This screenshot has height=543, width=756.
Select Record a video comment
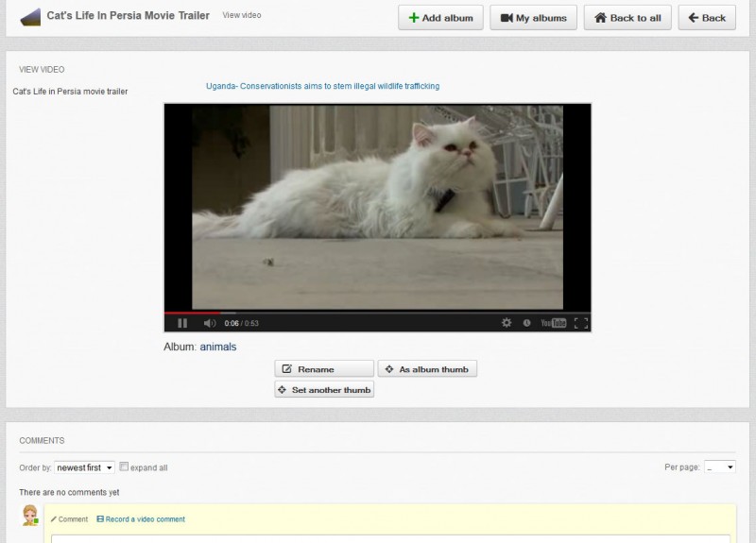[141, 519]
